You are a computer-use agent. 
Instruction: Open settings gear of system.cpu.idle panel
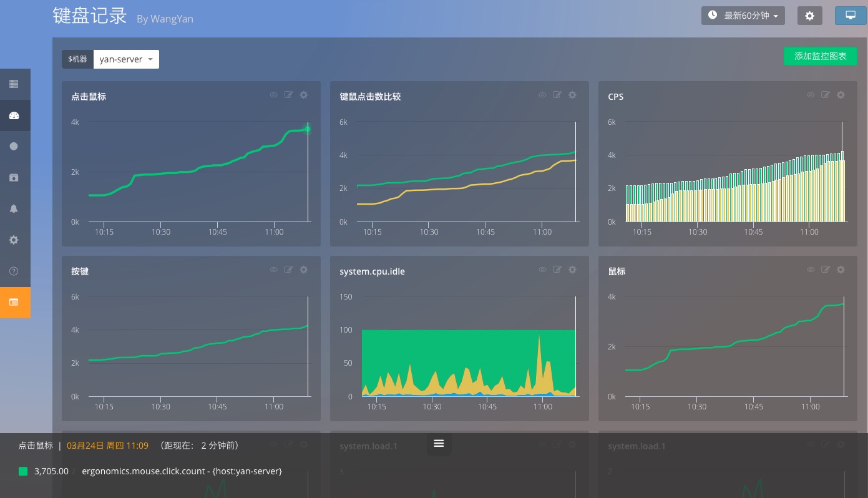tap(572, 270)
